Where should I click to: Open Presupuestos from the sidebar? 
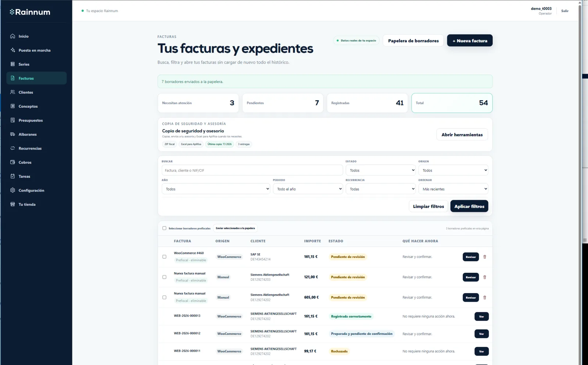[x=36, y=120]
